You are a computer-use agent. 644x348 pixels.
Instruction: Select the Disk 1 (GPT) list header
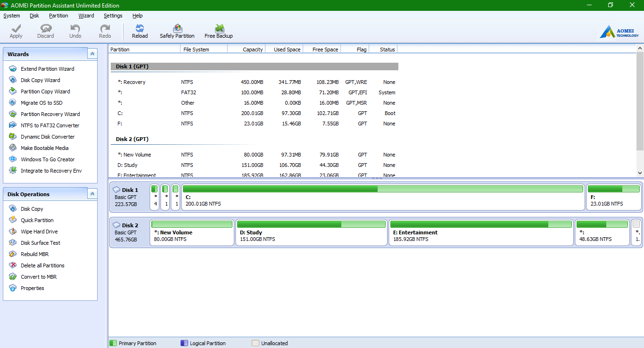click(255, 66)
